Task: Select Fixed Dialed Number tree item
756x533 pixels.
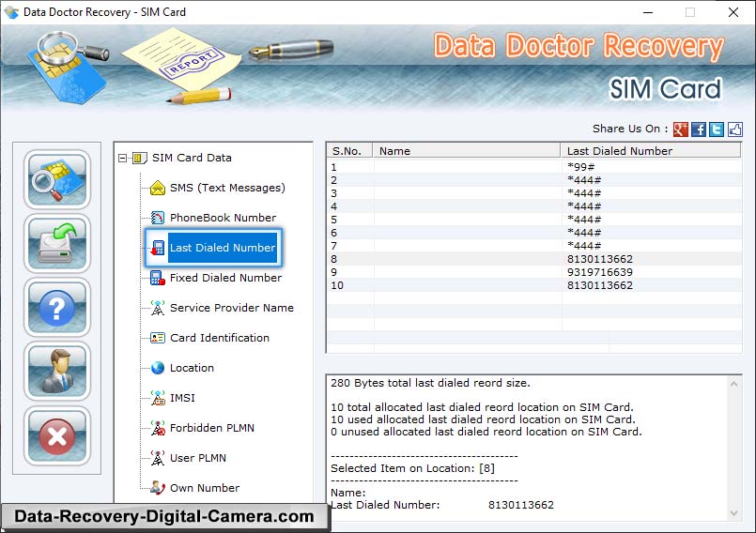Action: click(225, 278)
